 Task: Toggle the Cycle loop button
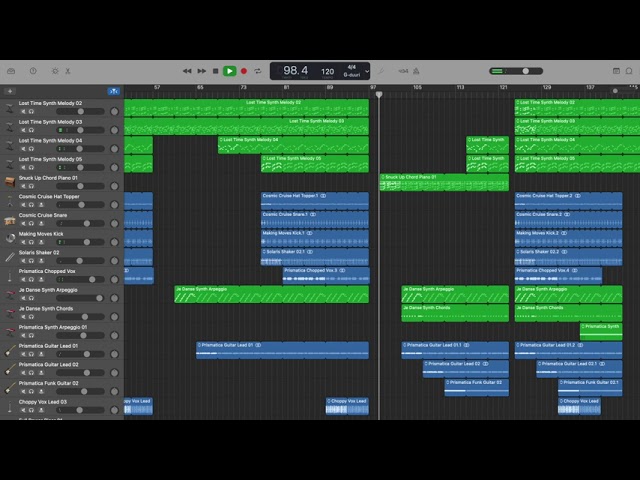click(258, 71)
